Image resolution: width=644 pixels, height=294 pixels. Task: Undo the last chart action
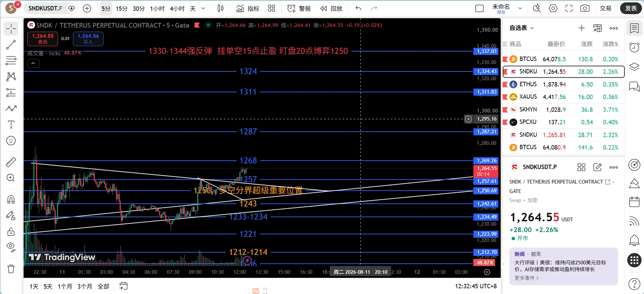(x=358, y=8)
